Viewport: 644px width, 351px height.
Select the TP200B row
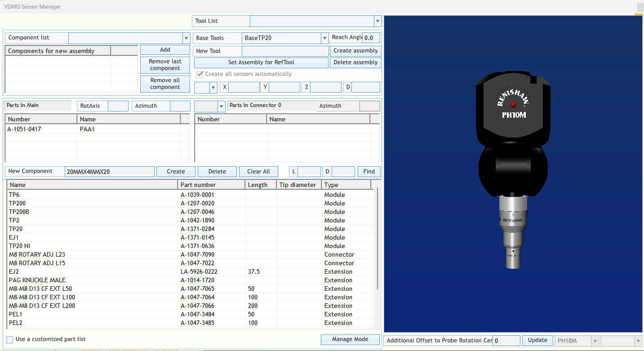[x=190, y=212]
